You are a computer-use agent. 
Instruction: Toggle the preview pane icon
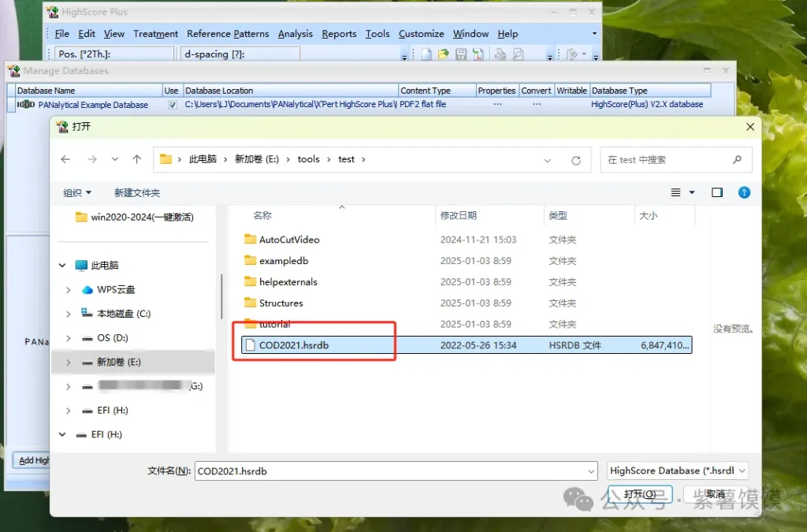point(717,192)
